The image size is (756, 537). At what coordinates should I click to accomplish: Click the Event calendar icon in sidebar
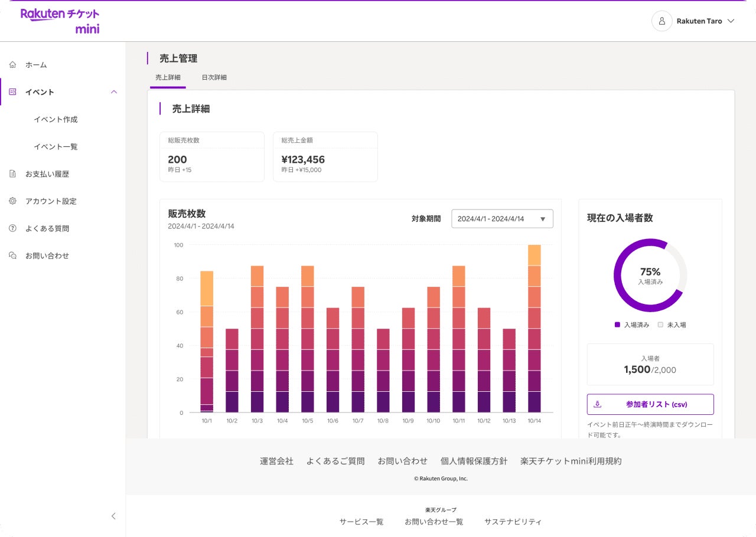[x=12, y=92]
